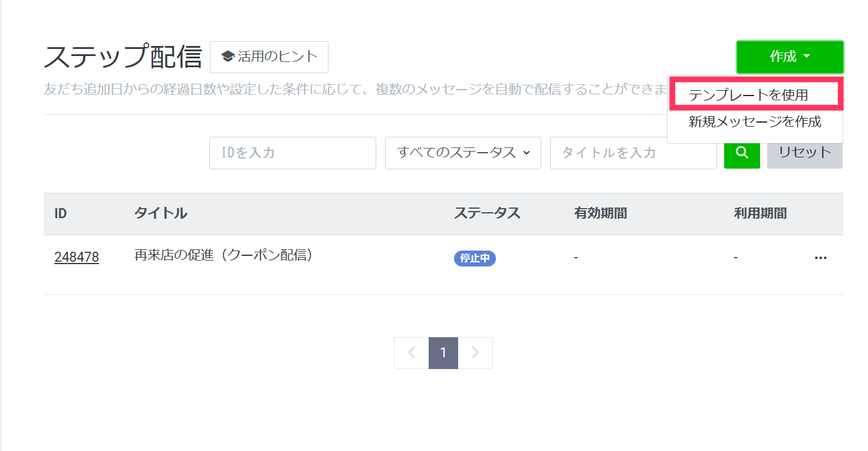Click the 停止中 status badge
Viewport: 868px width, 451px height.
click(475, 258)
